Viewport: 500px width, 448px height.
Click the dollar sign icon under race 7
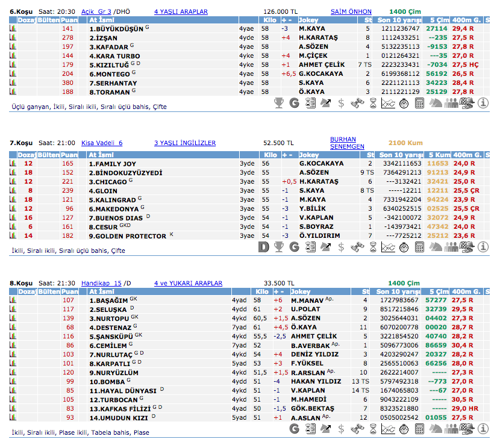342,247
